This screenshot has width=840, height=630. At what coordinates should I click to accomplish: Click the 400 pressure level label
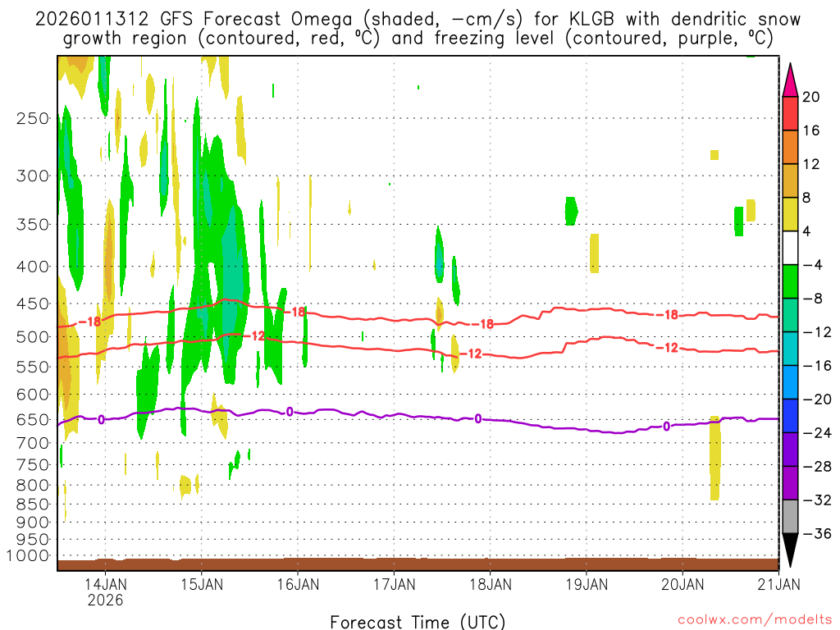click(x=33, y=267)
